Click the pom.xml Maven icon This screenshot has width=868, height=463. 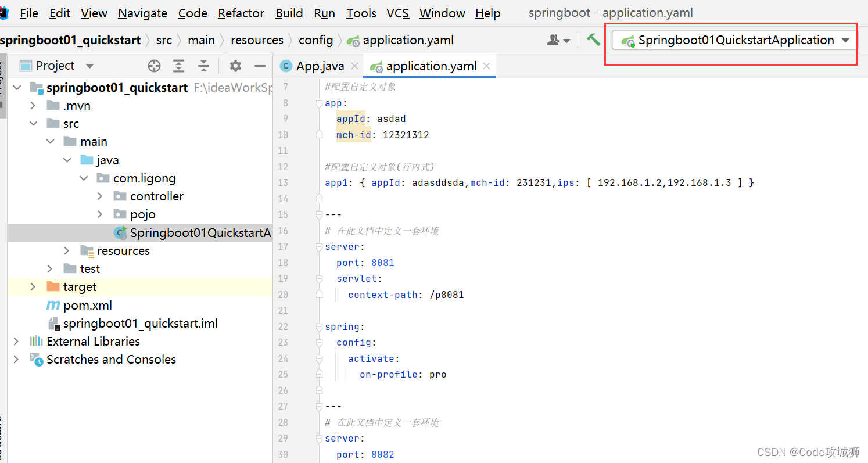coord(53,305)
